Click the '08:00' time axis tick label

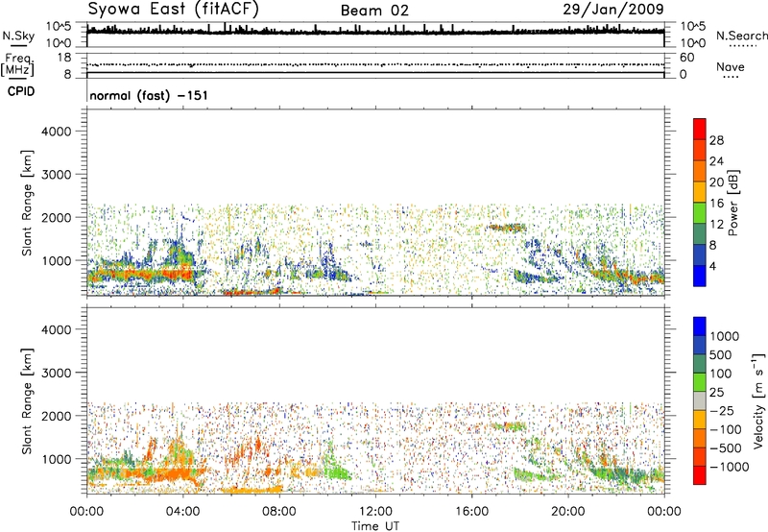279,512
